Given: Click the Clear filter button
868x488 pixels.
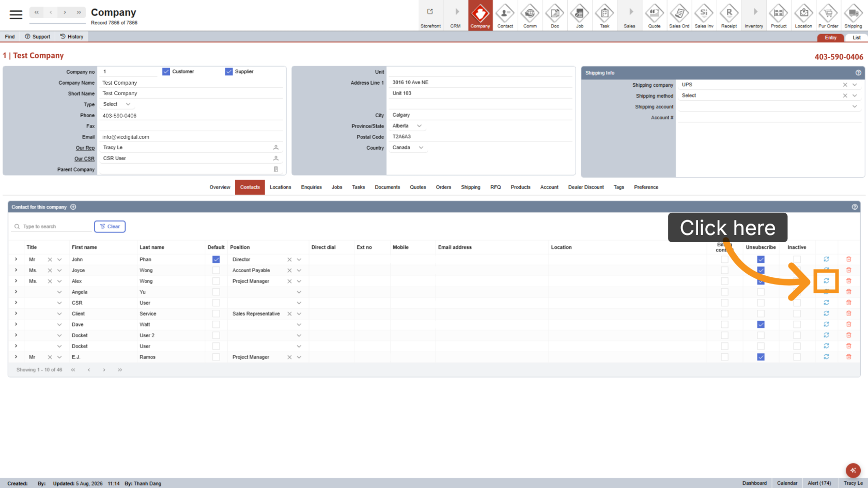Looking at the screenshot, I should [x=110, y=227].
